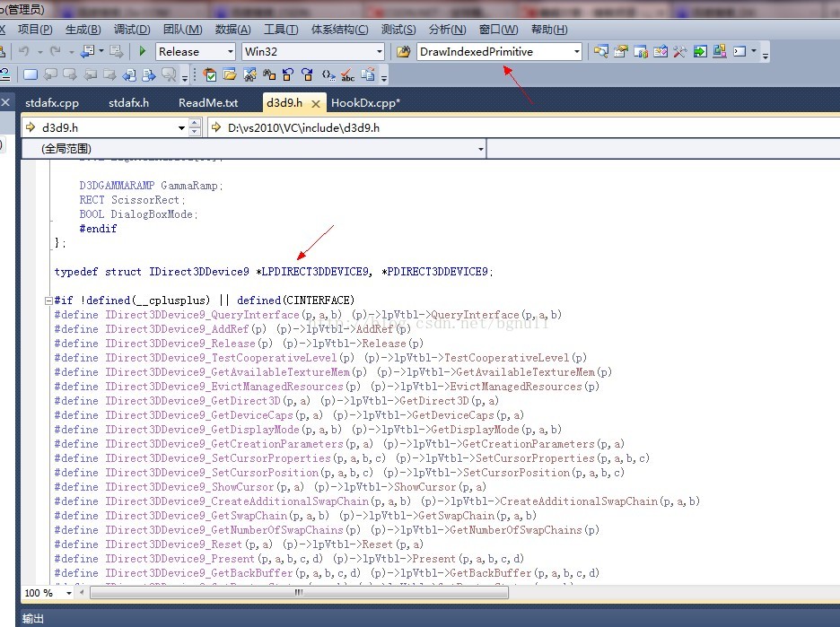
Task: Click the blue rectangle comment window icon
Action: pyautogui.click(x=31, y=75)
